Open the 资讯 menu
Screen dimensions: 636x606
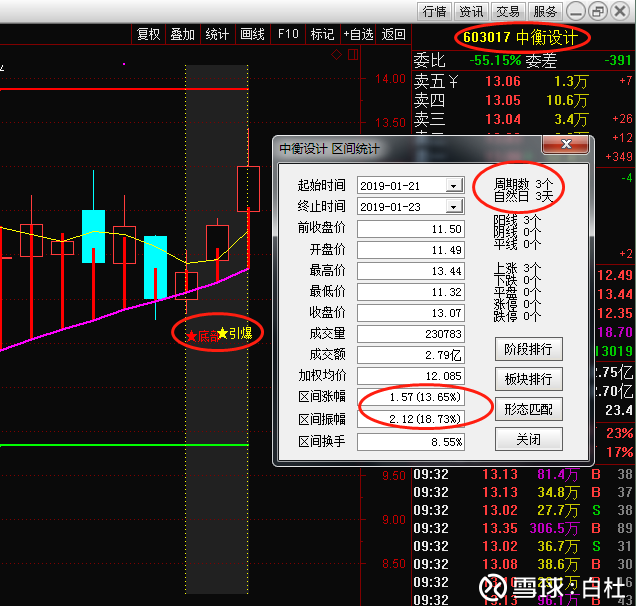(471, 11)
